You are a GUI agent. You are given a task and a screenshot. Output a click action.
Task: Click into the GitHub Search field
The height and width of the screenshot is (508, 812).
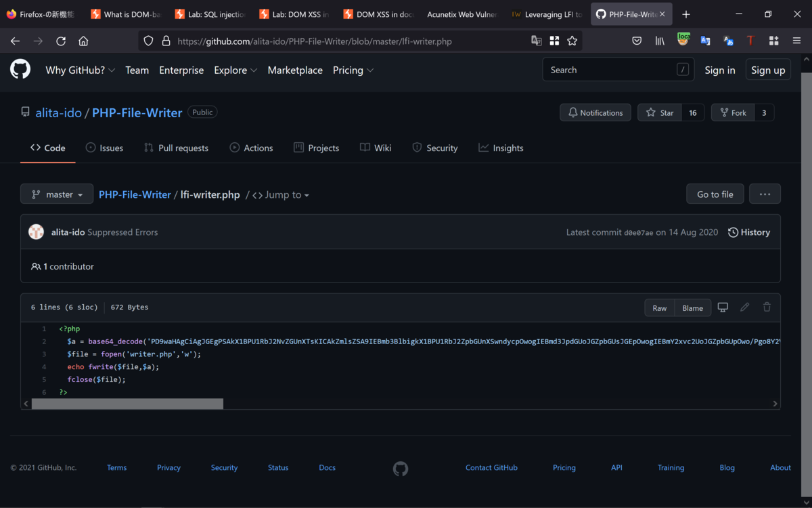618,70
